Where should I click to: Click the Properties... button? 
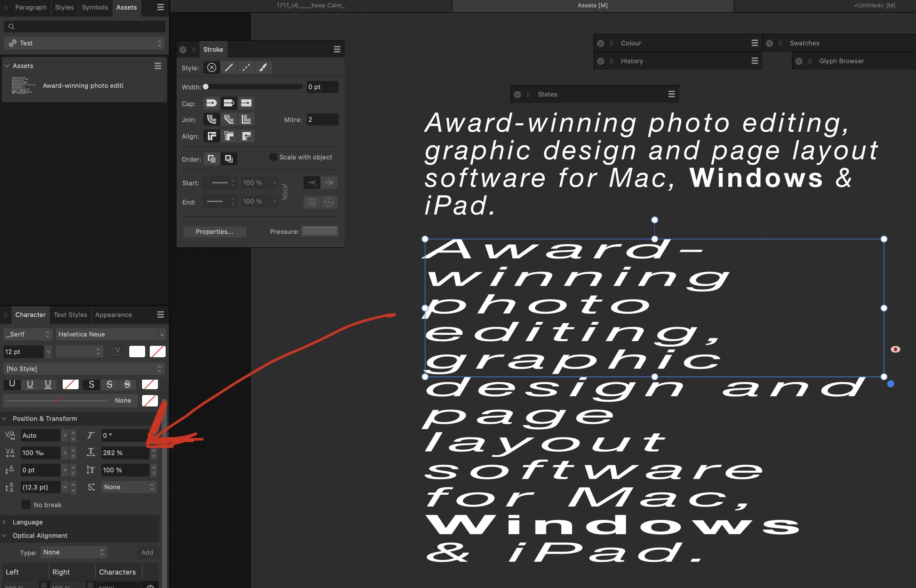[x=214, y=232]
